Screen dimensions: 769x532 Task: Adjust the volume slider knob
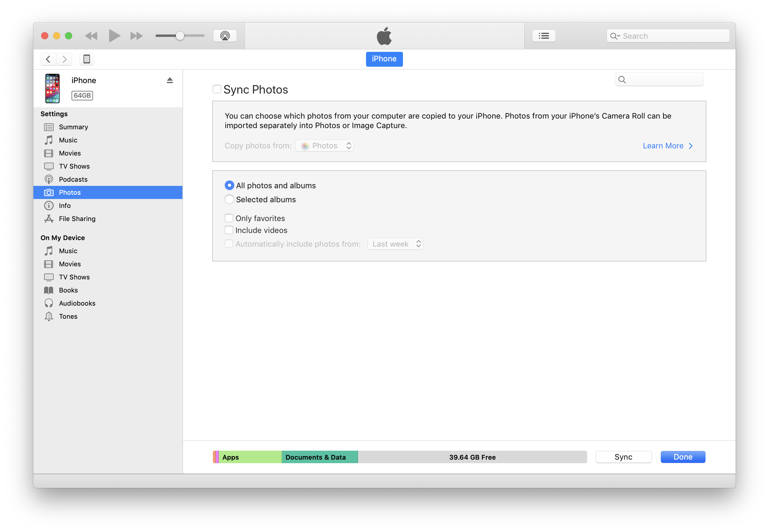pos(180,36)
